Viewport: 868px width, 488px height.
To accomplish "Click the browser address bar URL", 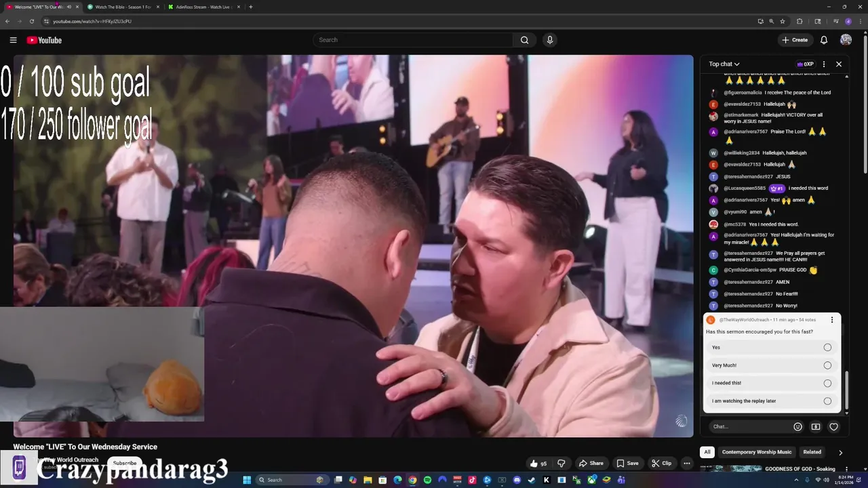I will (x=92, y=21).
